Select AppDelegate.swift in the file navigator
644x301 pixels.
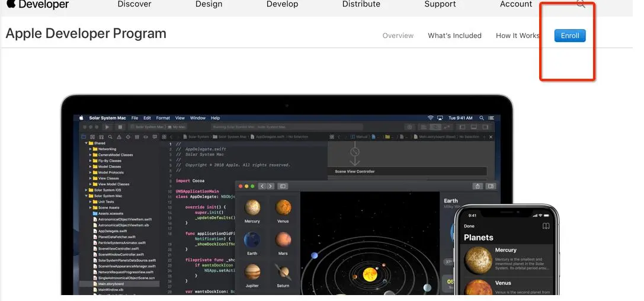(x=110, y=231)
